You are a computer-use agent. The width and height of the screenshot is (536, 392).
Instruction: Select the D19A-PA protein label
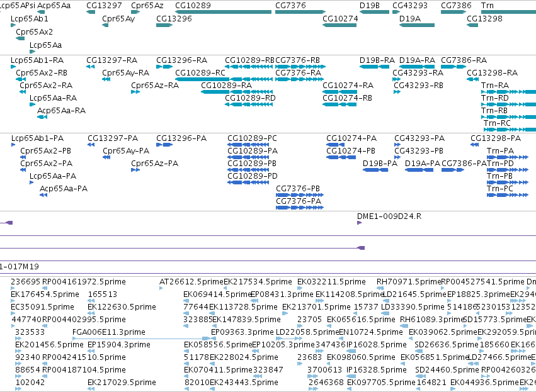click(x=423, y=164)
